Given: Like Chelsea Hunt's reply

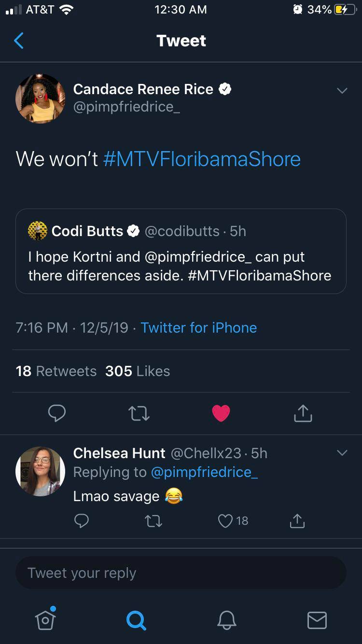Looking at the screenshot, I should click(x=226, y=521).
